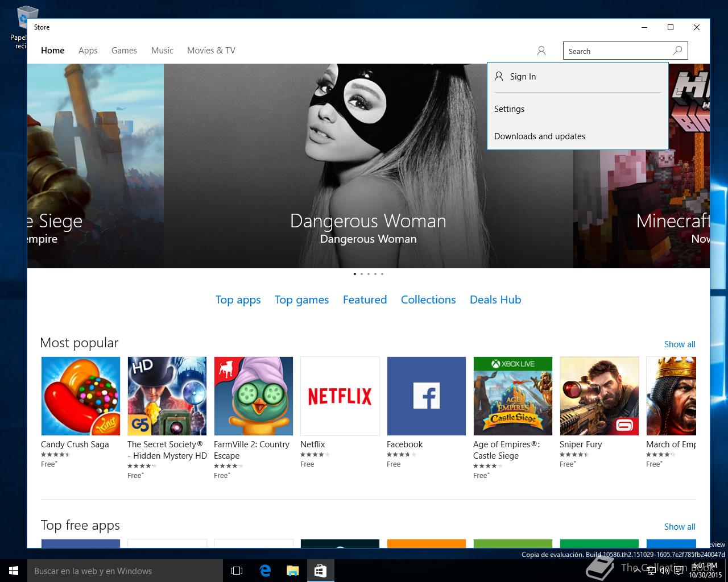Open the user account icon
Screen dimensions: 728x582
[x=541, y=51]
